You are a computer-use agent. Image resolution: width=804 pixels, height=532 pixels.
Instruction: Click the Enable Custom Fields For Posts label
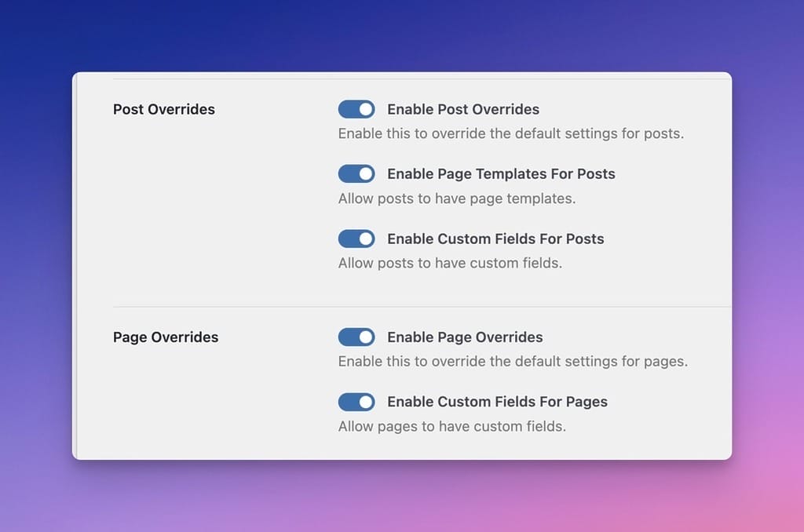click(x=495, y=239)
